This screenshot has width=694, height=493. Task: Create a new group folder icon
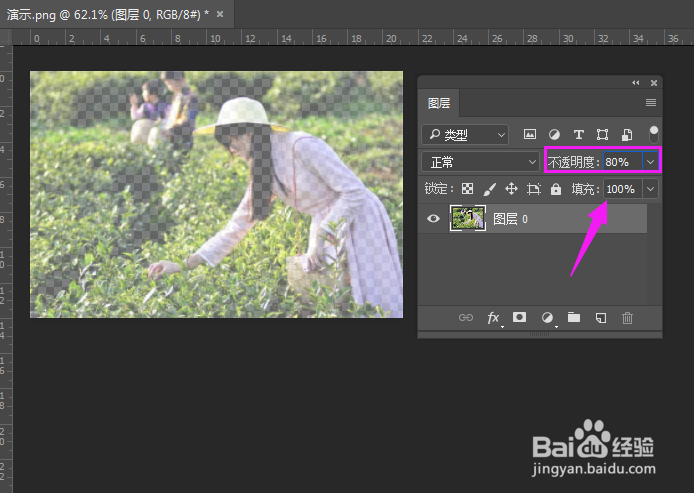point(574,317)
